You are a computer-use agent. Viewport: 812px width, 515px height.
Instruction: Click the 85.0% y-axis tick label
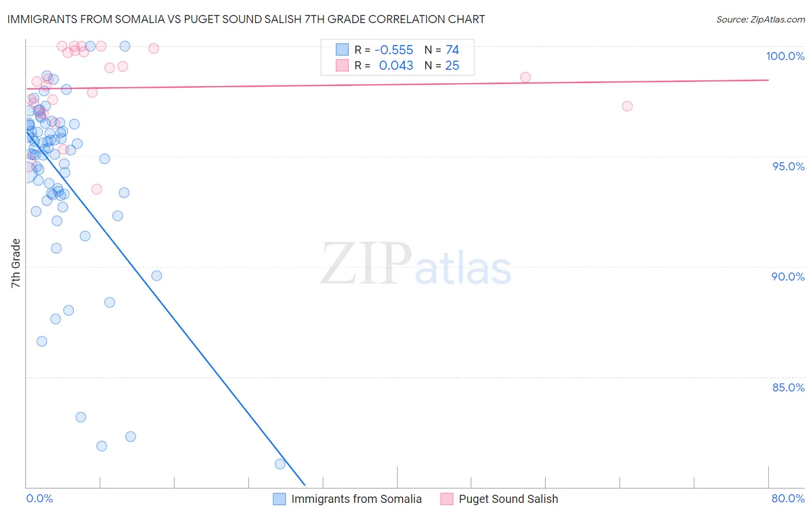(x=788, y=387)
